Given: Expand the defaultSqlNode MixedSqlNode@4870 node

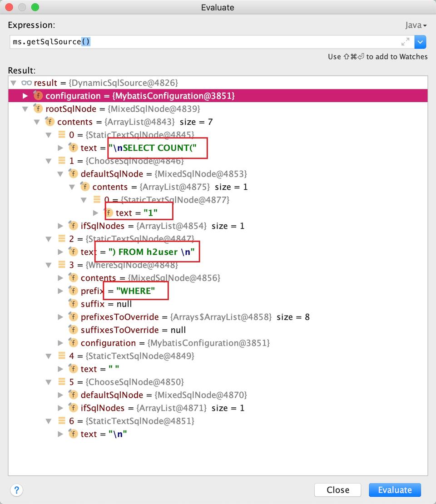Looking at the screenshot, I should [x=61, y=395].
